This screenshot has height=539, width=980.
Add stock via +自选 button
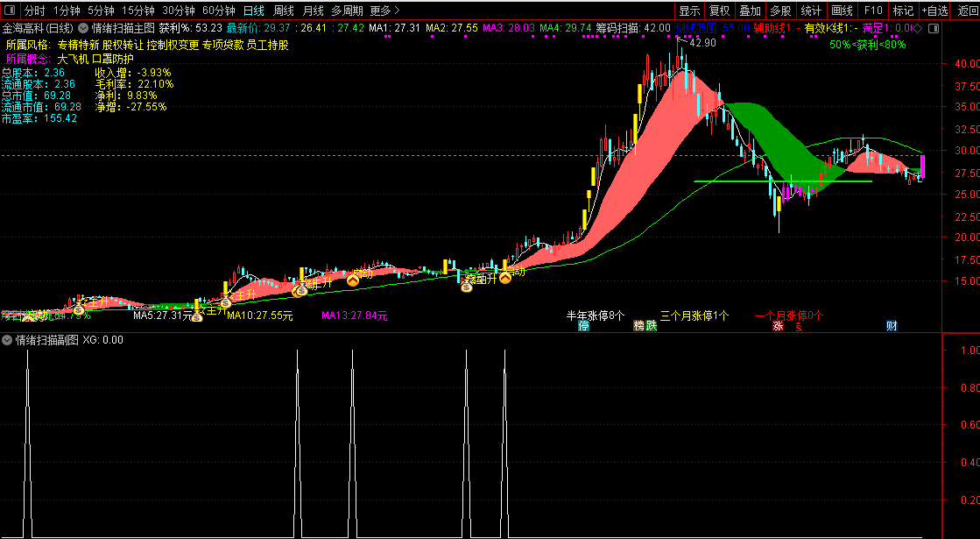(934, 11)
